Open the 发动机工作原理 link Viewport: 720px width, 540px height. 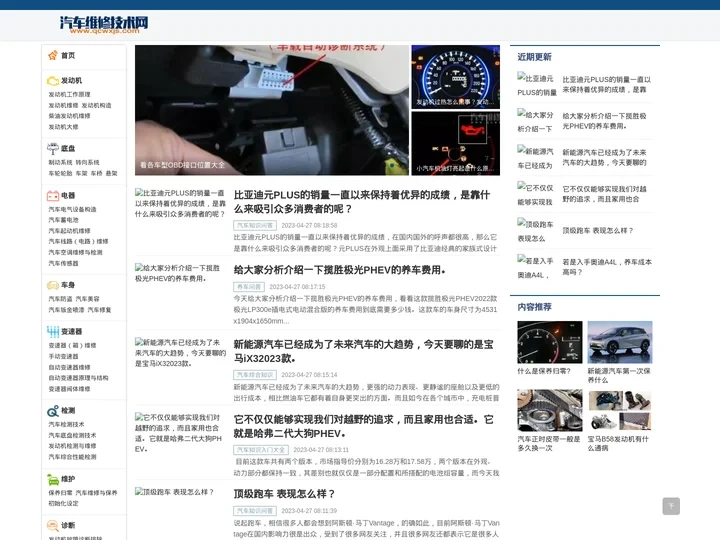(x=69, y=95)
